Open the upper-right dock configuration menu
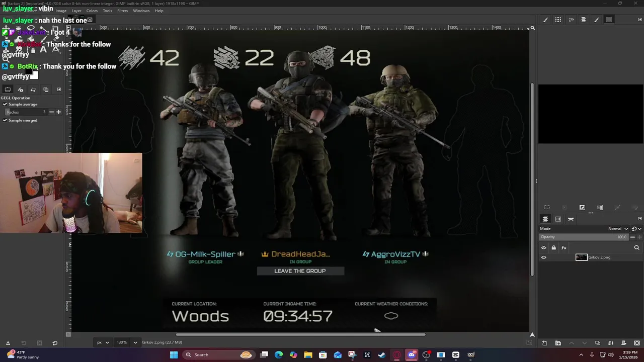This screenshot has height=362, width=644. tap(640, 20)
